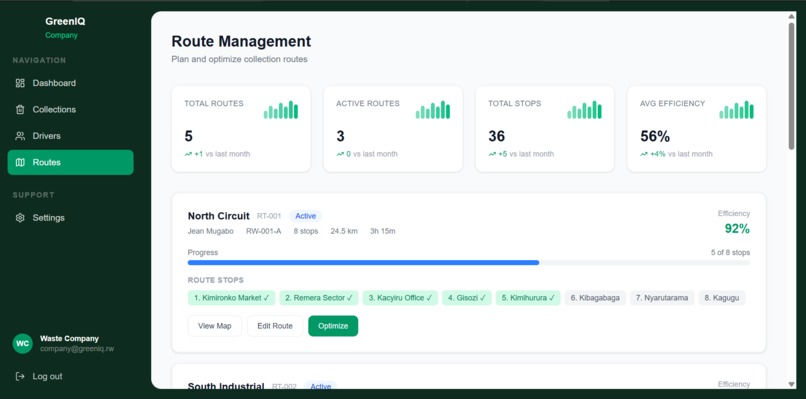Screen dimensions: 806x399
Task: Click the North Circuit progress bar
Action: tap(469, 263)
